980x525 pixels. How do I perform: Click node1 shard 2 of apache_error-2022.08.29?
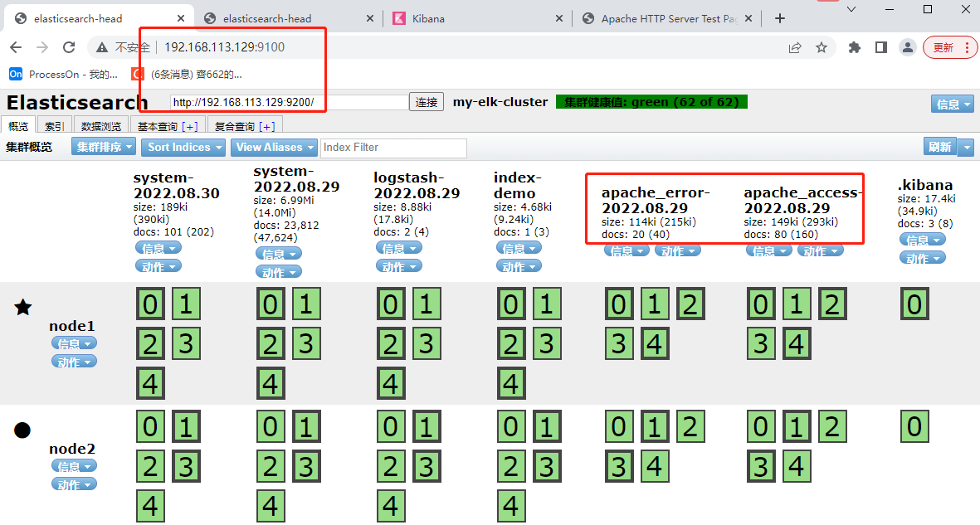690,304
